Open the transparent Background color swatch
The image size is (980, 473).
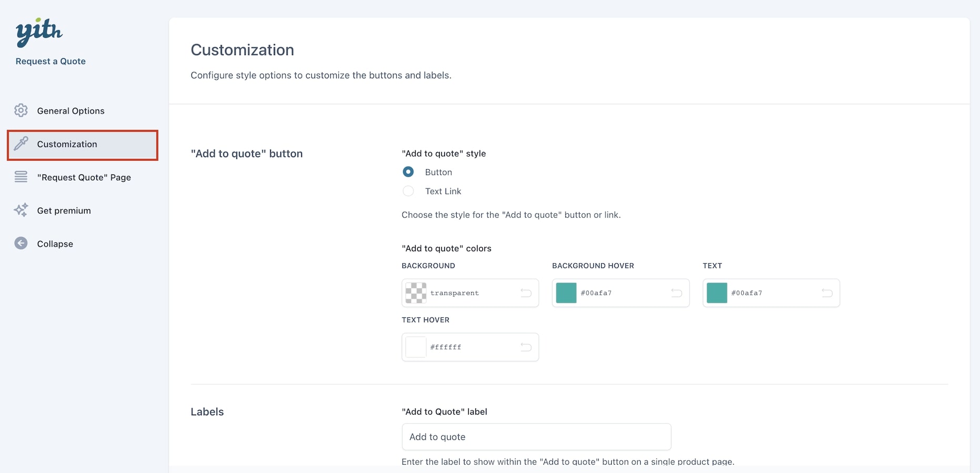(x=416, y=293)
